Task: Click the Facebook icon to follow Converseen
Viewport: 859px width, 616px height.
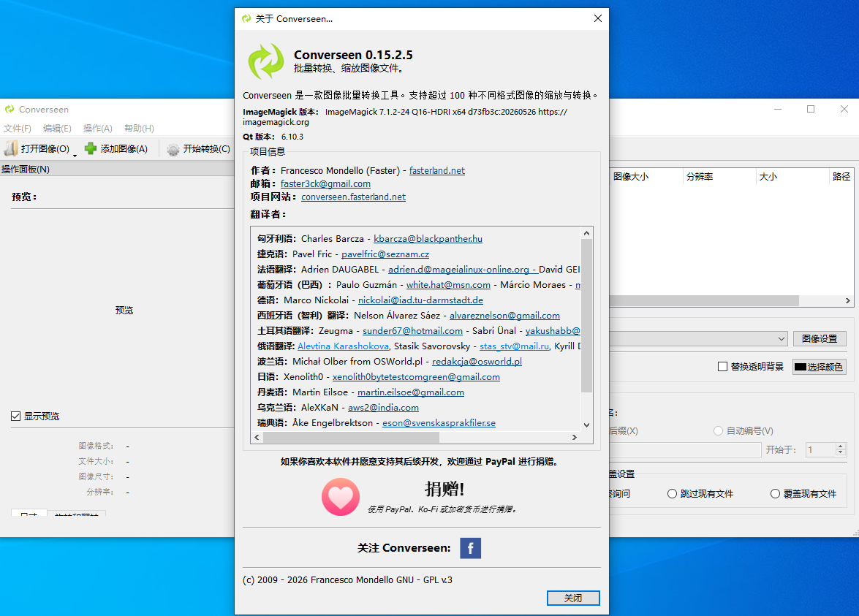Action: (x=470, y=548)
